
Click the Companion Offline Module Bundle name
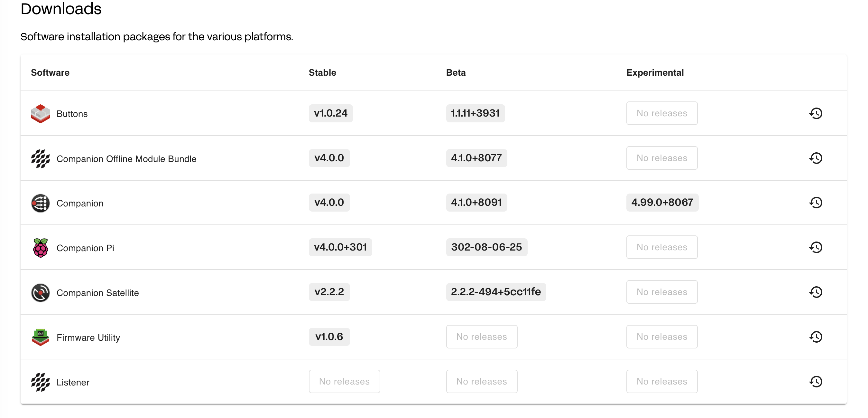[126, 159]
